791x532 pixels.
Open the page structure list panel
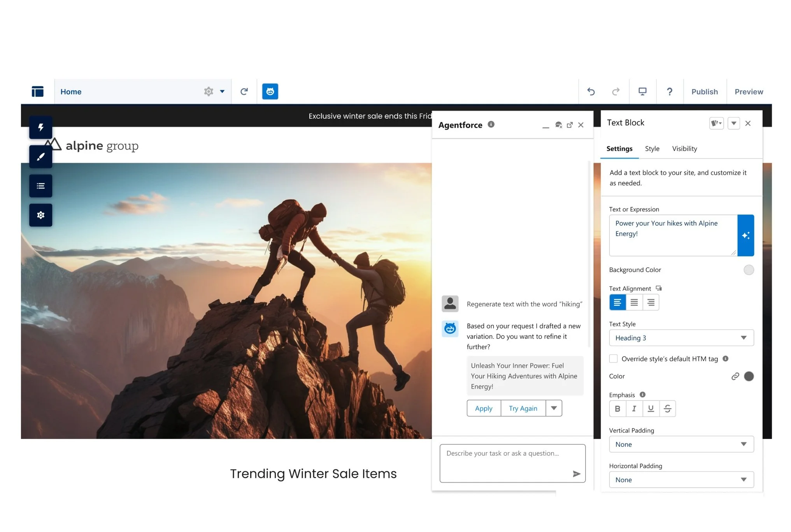tap(40, 186)
